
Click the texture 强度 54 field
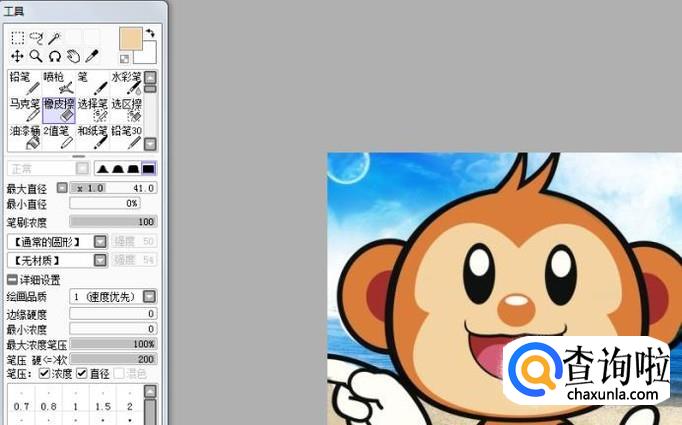(x=134, y=260)
